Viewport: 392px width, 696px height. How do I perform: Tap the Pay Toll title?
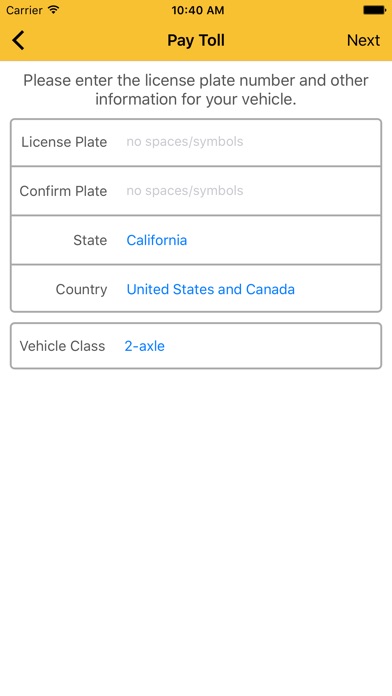coord(196,40)
